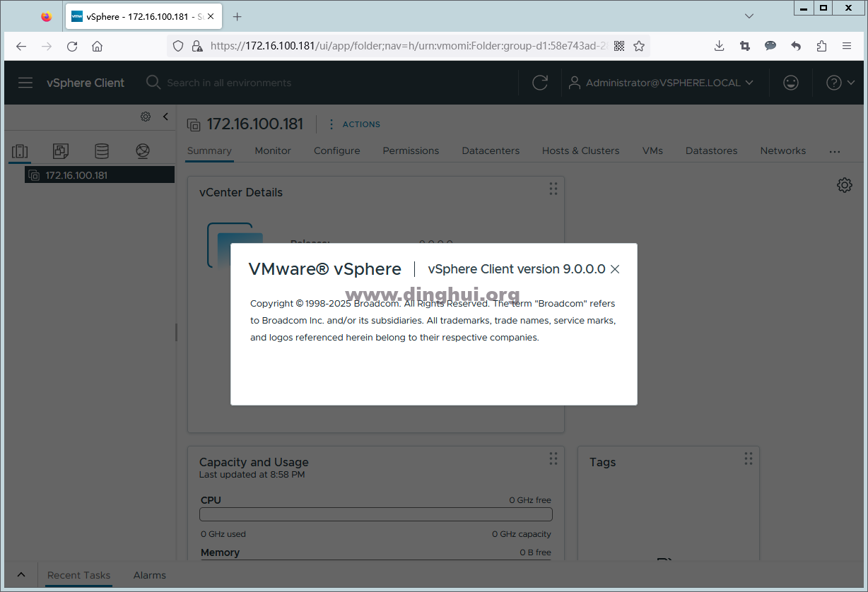
Task: Open the VMs and Templates inventory view icon
Action: tap(61, 150)
